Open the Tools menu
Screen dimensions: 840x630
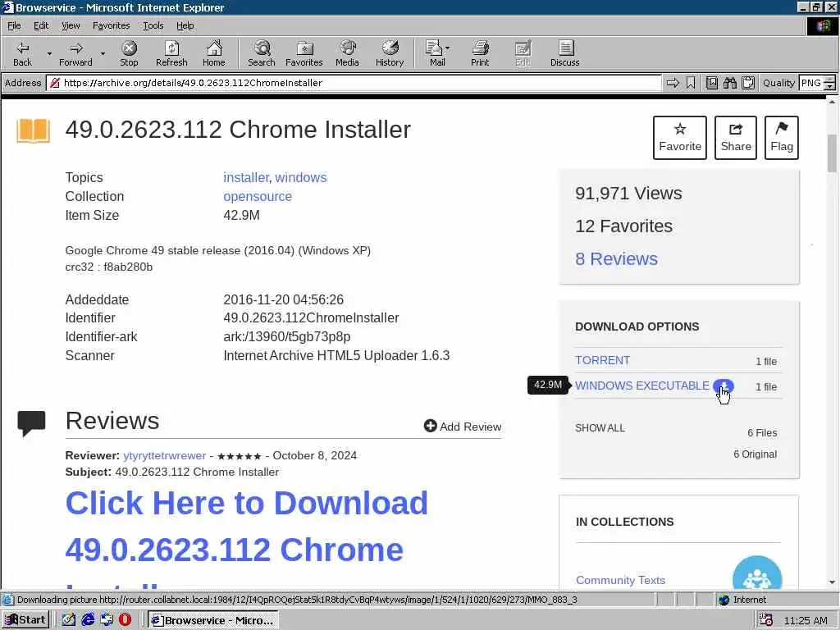tap(153, 25)
